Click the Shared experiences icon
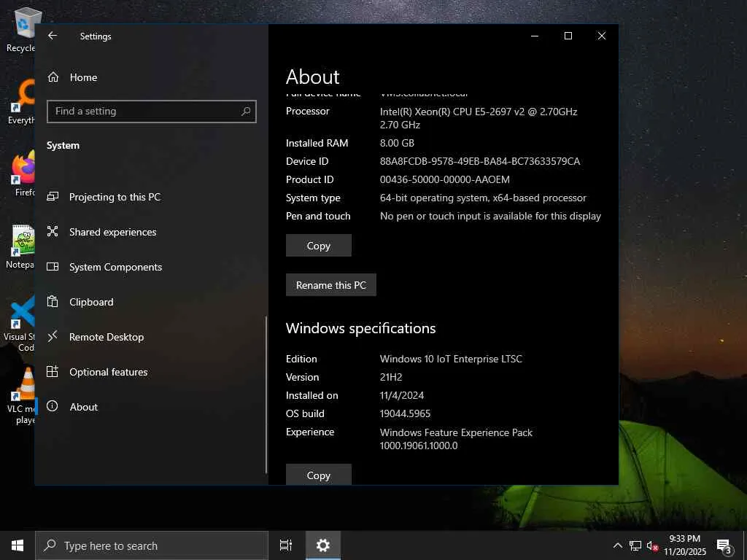The image size is (747, 560). pyautogui.click(x=53, y=231)
